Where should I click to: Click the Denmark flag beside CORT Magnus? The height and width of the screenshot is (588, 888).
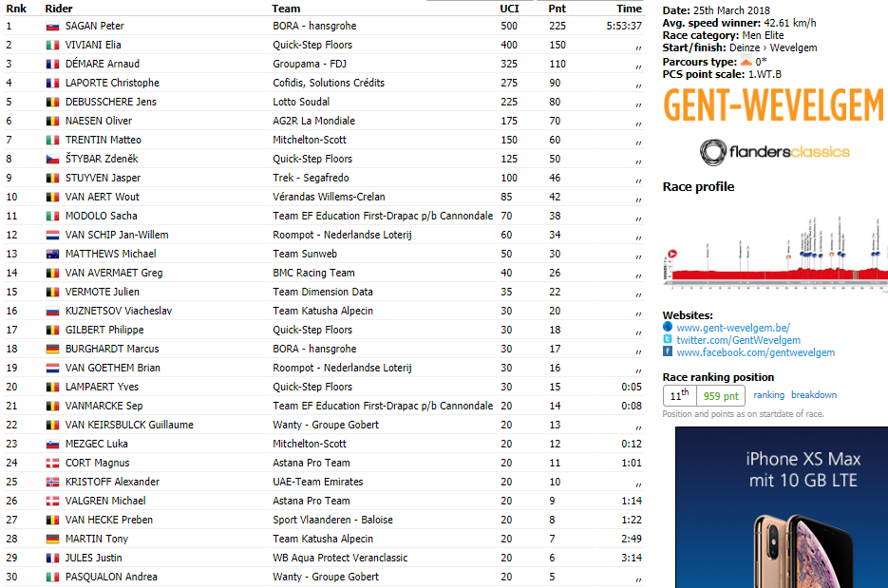52,464
